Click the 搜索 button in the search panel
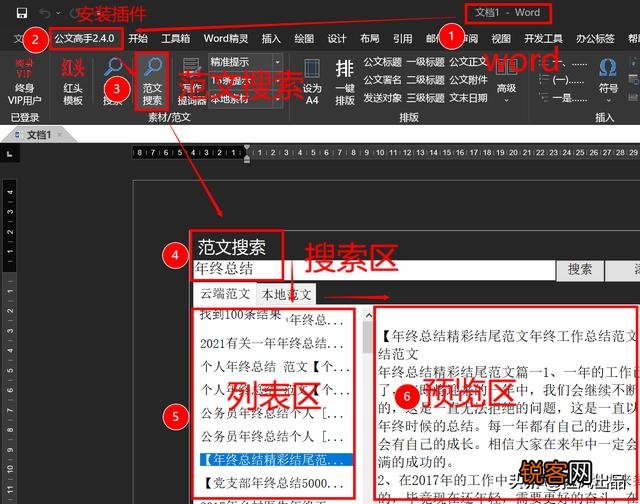The width and height of the screenshot is (640, 504). point(580,270)
